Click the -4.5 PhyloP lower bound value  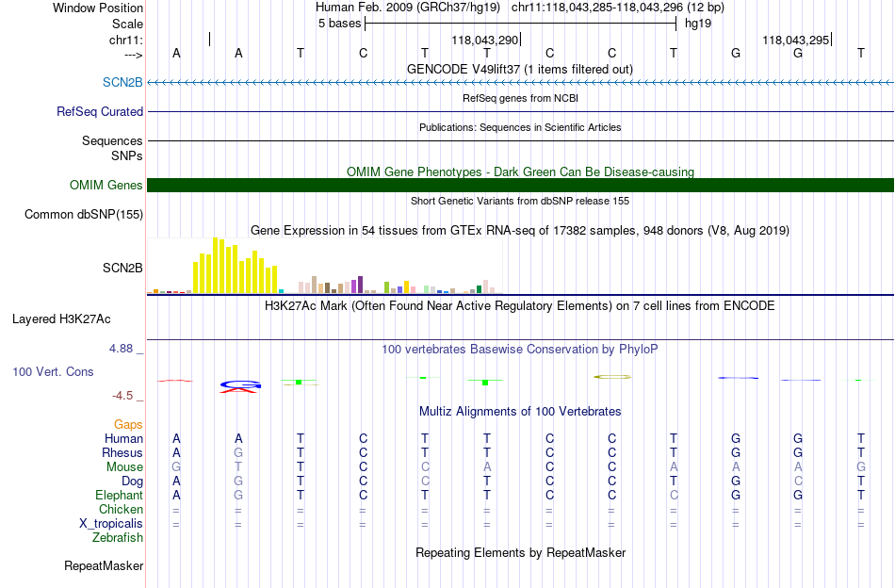pos(122,396)
